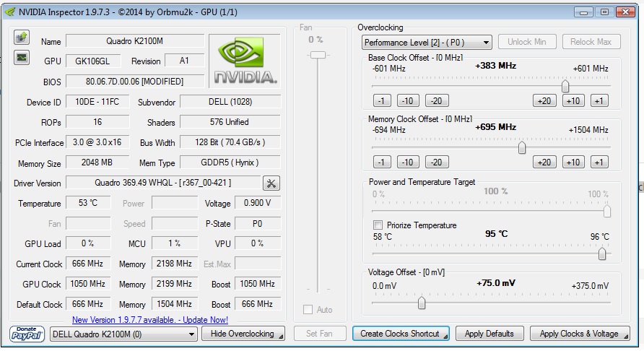Click the BIOS field 80.06.7D.00.06 [MODIFIED]

click(135, 82)
